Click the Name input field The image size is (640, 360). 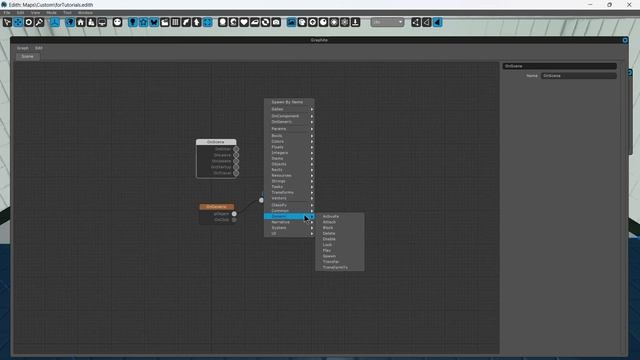[x=578, y=76]
